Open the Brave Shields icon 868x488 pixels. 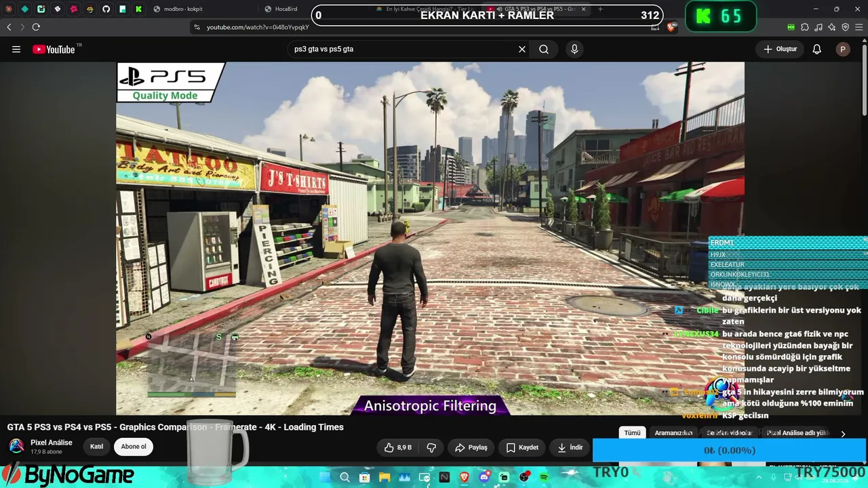[671, 27]
